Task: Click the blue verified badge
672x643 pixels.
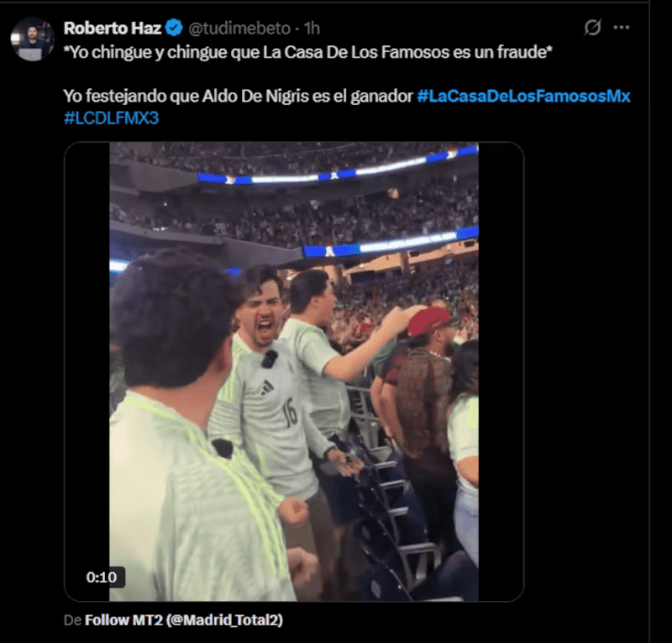Action: [174, 29]
